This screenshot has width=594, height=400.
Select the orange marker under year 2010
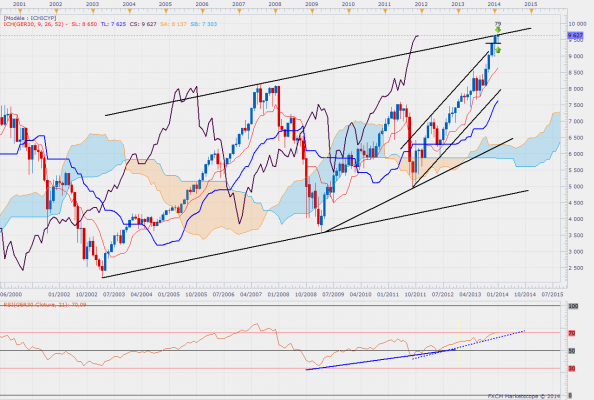pyautogui.click(x=349, y=11)
